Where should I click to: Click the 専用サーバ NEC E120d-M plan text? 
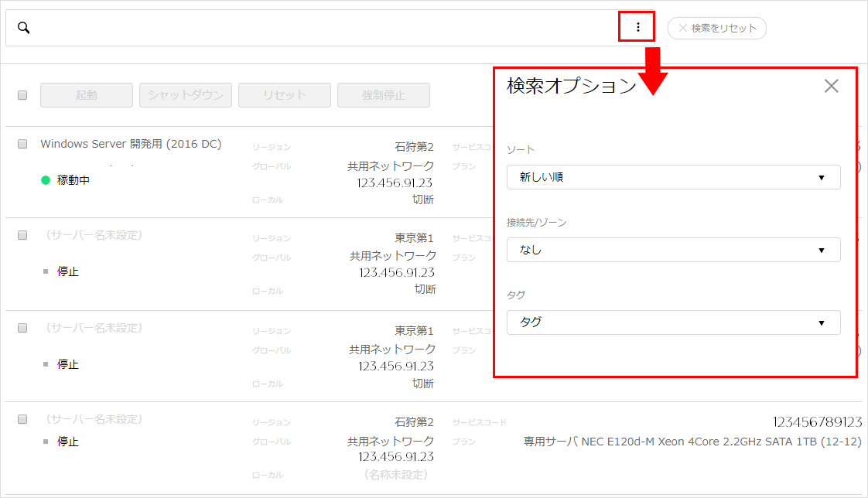(692, 442)
